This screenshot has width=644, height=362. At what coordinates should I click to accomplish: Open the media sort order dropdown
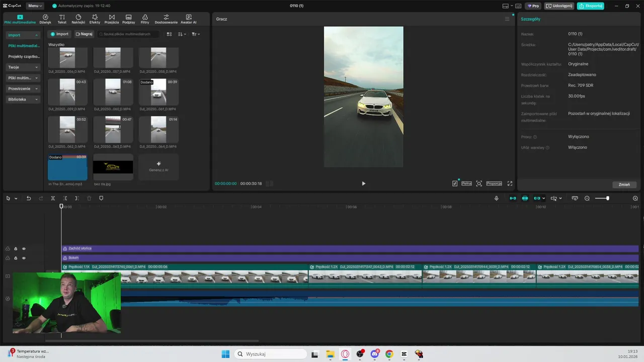click(x=182, y=34)
